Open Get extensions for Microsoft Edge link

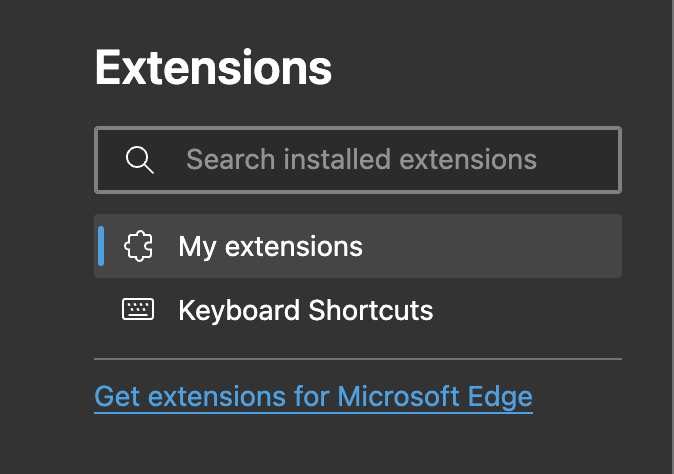click(x=313, y=396)
